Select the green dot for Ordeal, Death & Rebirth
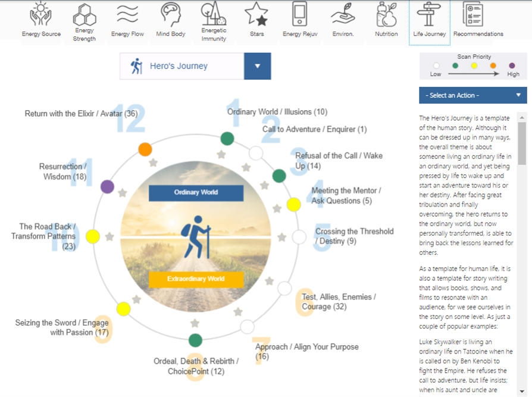The image size is (532, 397). click(x=195, y=340)
